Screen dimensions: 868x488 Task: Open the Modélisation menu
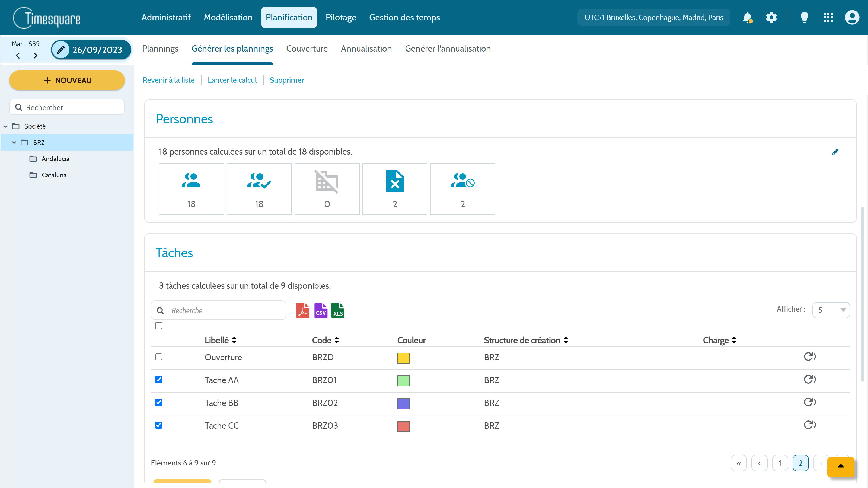point(228,18)
